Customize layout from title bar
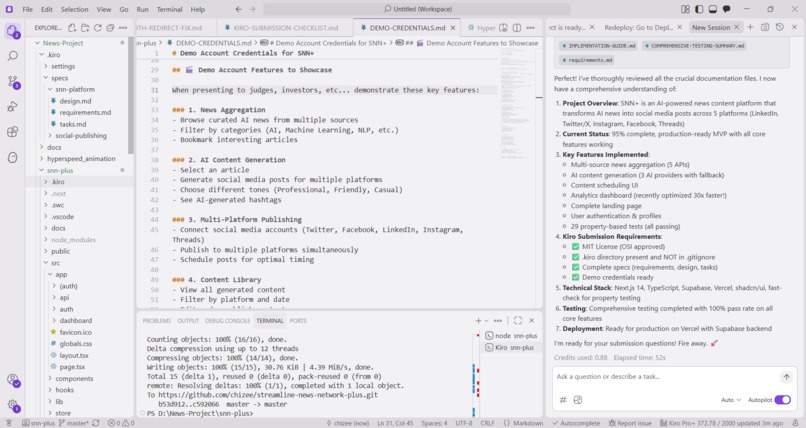Viewport: 806px width, 428px height. point(685,9)
